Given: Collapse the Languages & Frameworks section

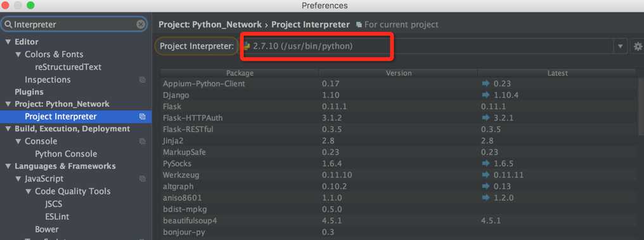Looking at the screenshot, I should coord(8,166).
